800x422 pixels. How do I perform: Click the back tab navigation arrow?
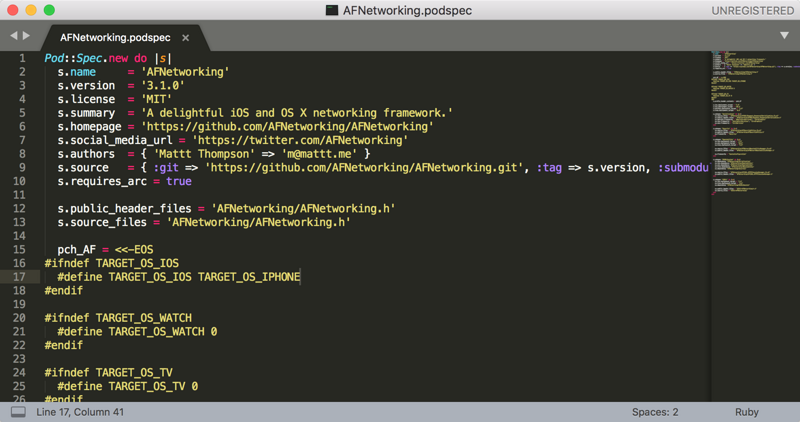(x=14, y=36)
